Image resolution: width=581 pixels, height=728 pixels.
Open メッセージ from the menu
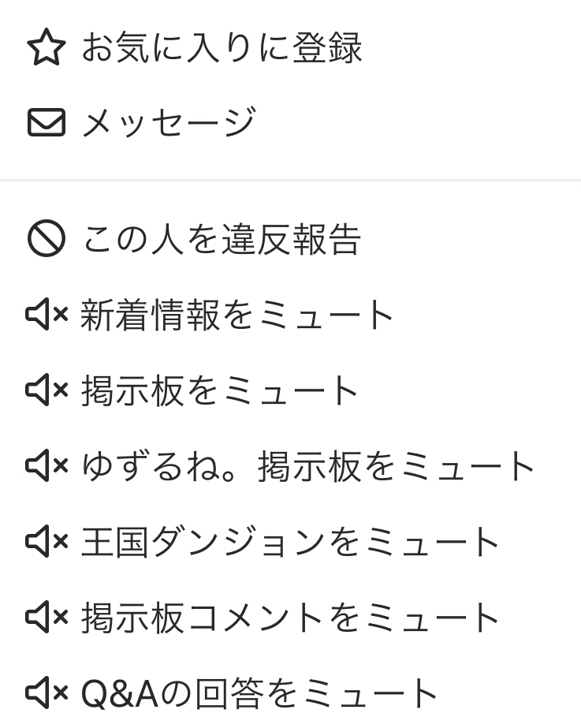point(169,123)
